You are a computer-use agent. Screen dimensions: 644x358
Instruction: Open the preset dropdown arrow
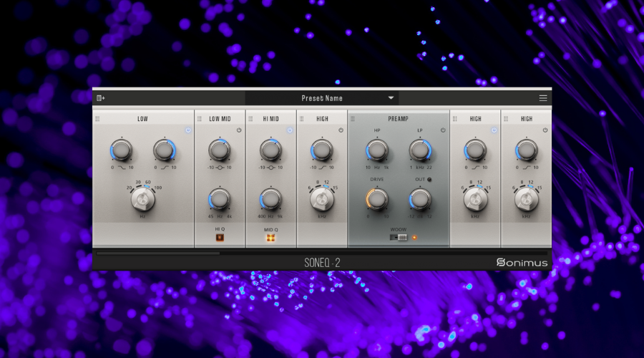[x=391, y=98]
